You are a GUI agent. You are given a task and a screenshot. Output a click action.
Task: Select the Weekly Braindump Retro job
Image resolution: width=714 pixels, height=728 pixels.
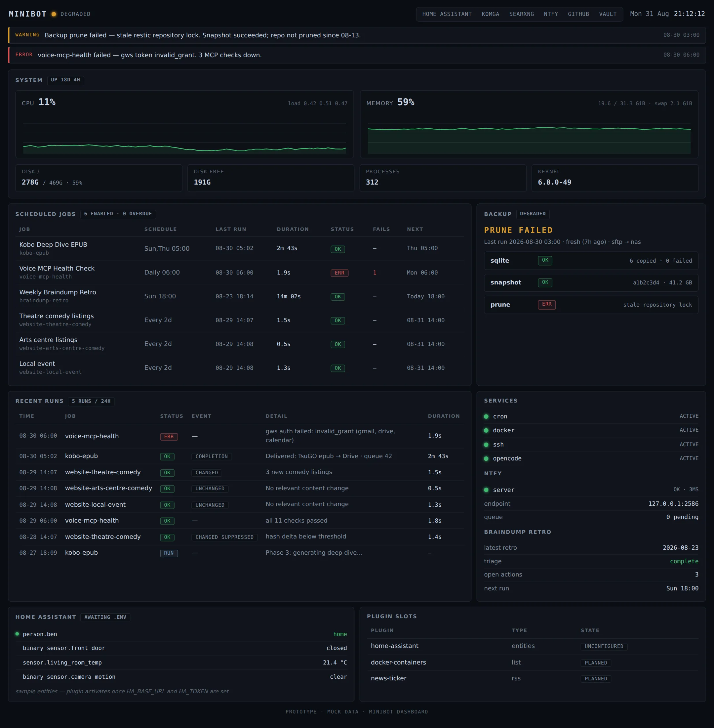pos(240,296)
